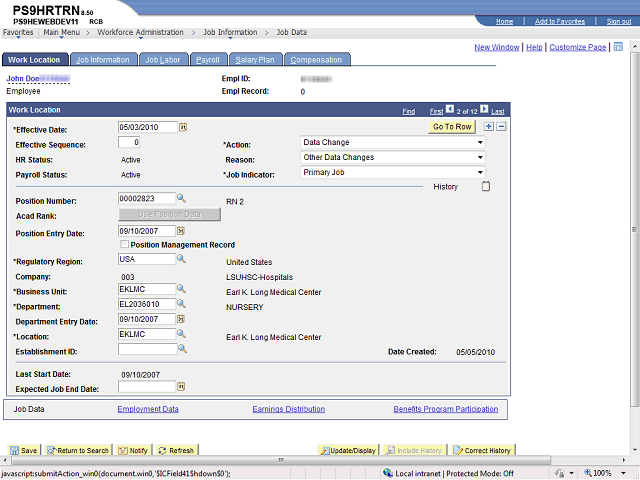Show previous row arrow in Work Location
The height and width of the screenshot is (480, 640).
(450, 109)
